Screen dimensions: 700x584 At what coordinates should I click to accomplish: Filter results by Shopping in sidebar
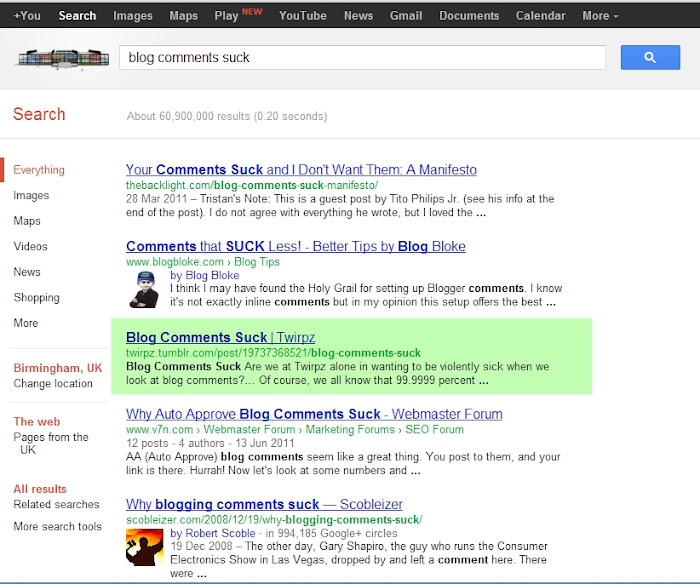pos(37,297)
